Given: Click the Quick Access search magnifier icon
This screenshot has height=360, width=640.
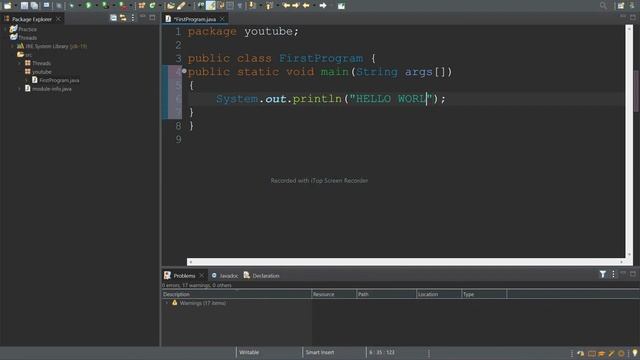Looking at the screenshot, I should click(x=603, y=6).
